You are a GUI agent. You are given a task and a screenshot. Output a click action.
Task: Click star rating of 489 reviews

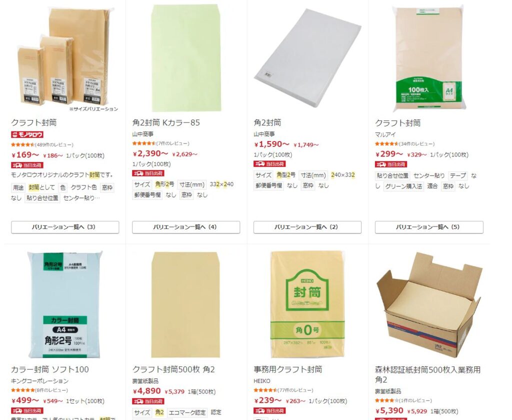pos(22,144)
